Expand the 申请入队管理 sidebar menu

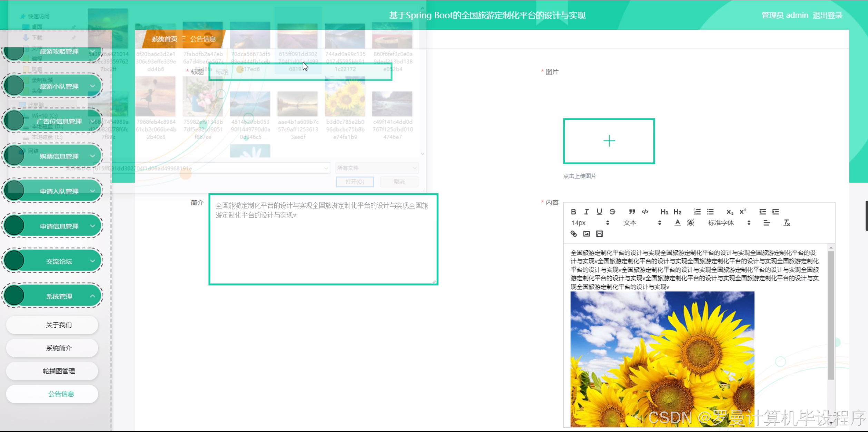(52, 191)
